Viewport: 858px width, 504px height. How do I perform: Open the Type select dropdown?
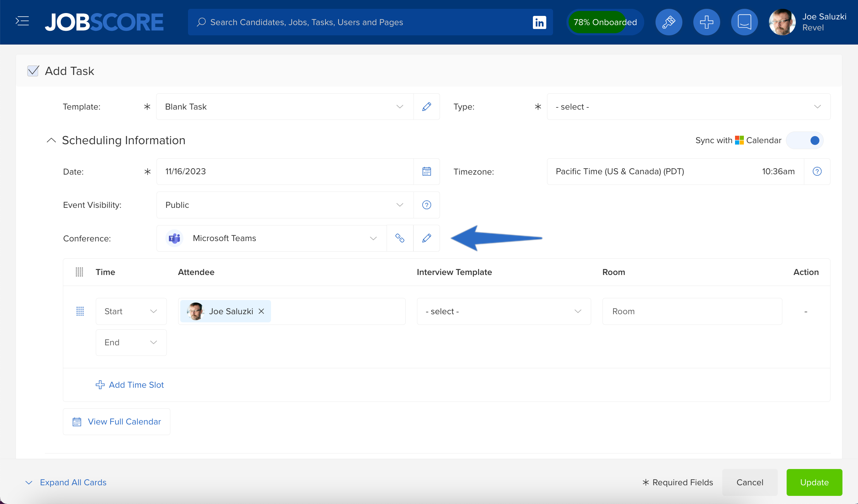click(x=688, y=107)
